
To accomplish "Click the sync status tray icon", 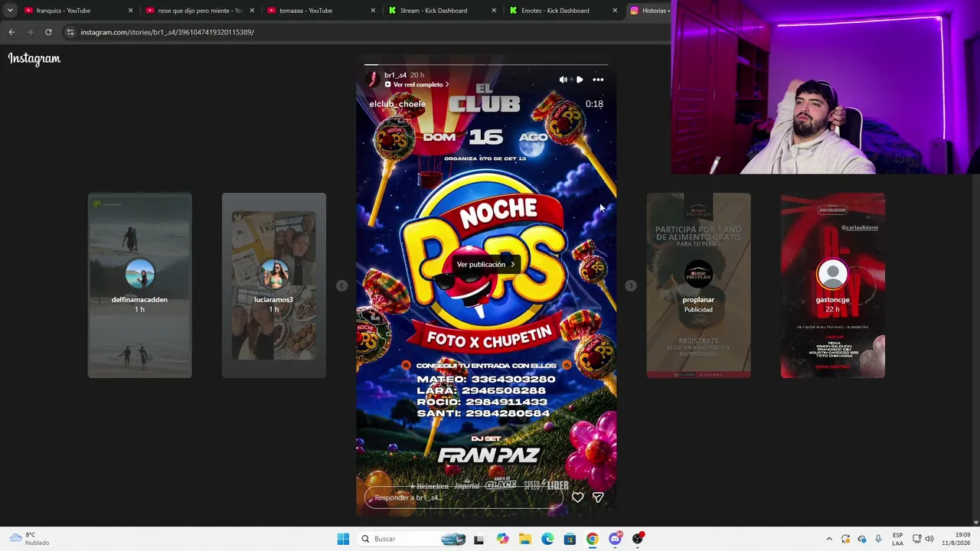I will tap(845, 539).
